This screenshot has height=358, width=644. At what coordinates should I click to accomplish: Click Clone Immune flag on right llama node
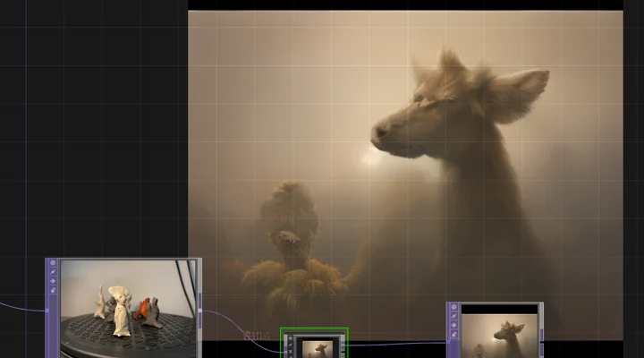tap(453, 317)
